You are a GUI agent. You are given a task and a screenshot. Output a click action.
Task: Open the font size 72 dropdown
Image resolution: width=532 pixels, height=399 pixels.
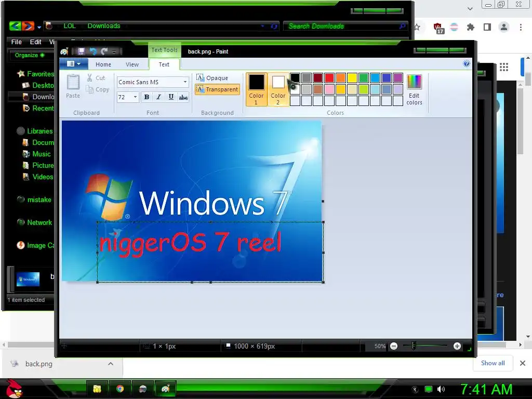[x=135, y=97]
